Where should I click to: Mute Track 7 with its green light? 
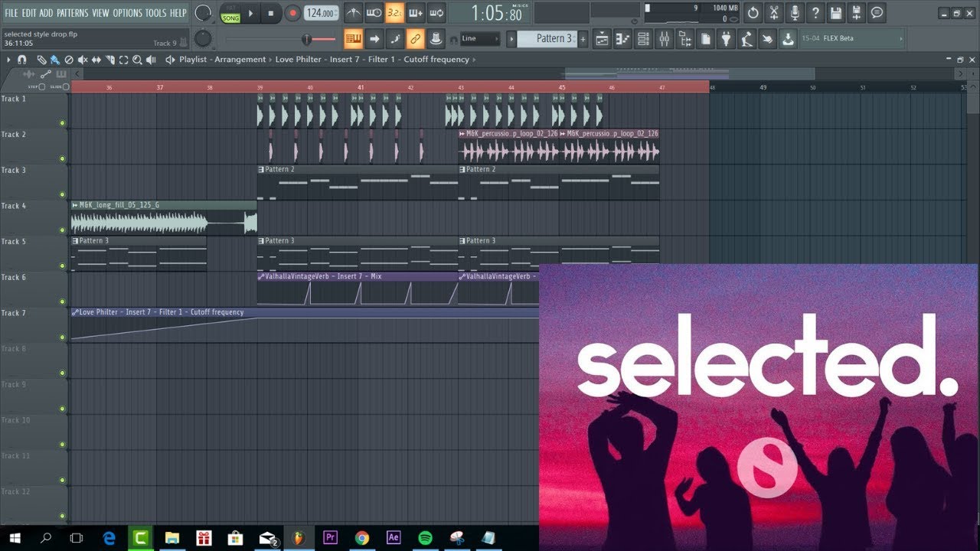click(62, 337)
